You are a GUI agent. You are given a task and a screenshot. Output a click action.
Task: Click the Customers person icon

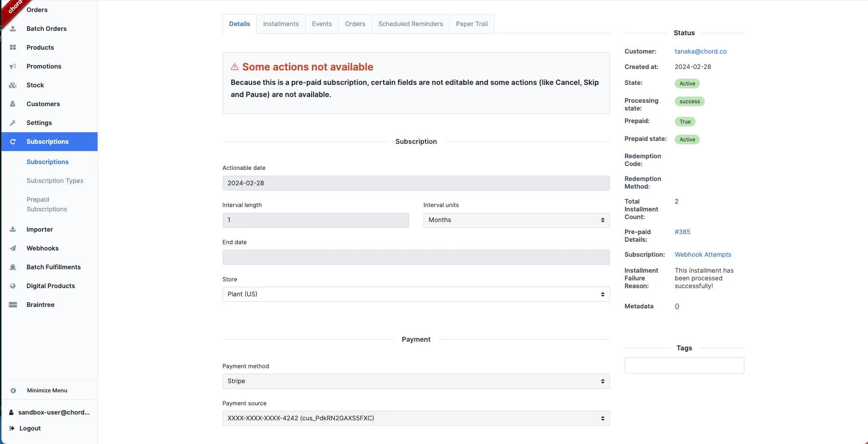click(13, 104)
